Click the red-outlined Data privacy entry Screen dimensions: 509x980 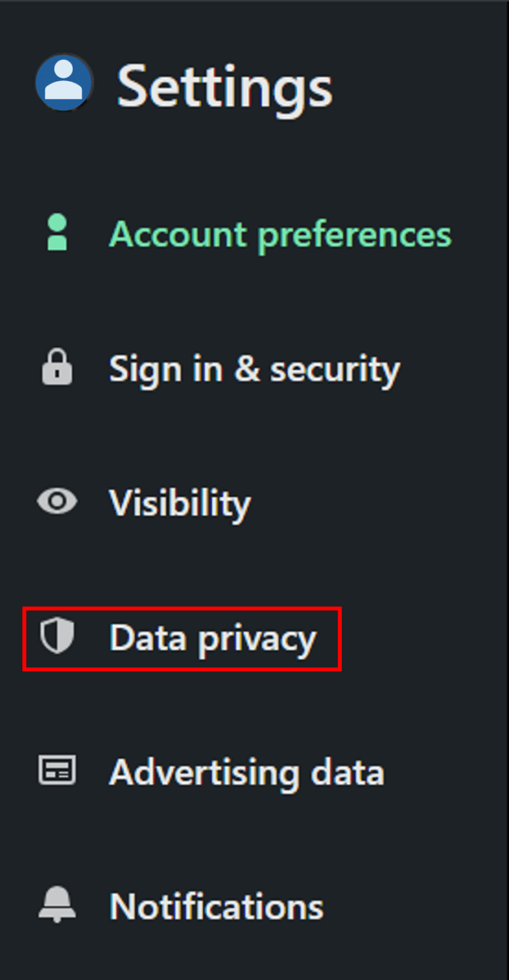pyautogui.click(x=182, y=639)
